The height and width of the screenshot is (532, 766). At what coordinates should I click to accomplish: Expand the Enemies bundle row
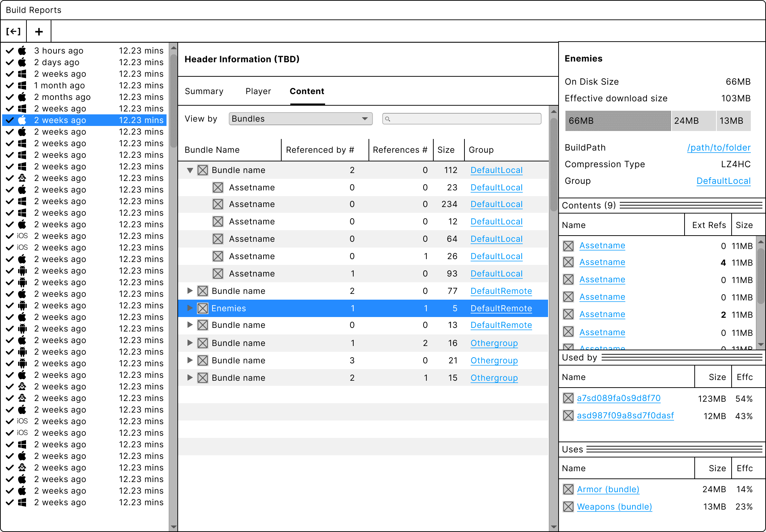point(190,308)
